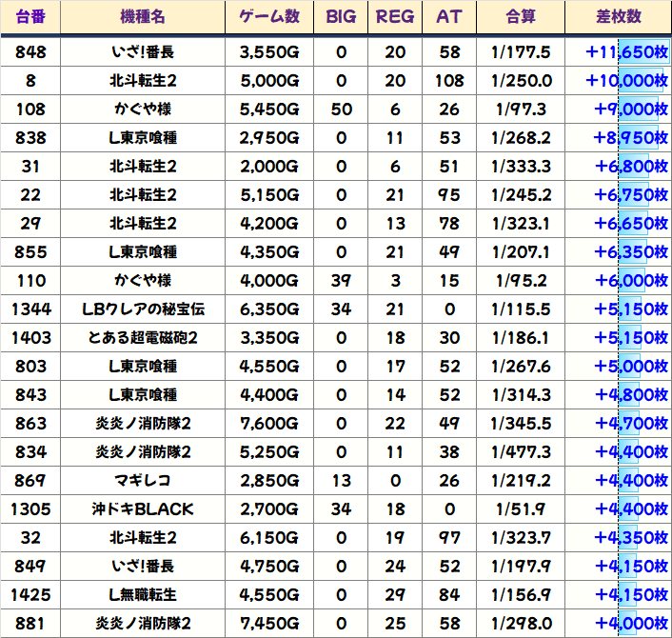Viewport: 672px width, 638px height.
Task: Click the 台番 column header
Action: 30,17
